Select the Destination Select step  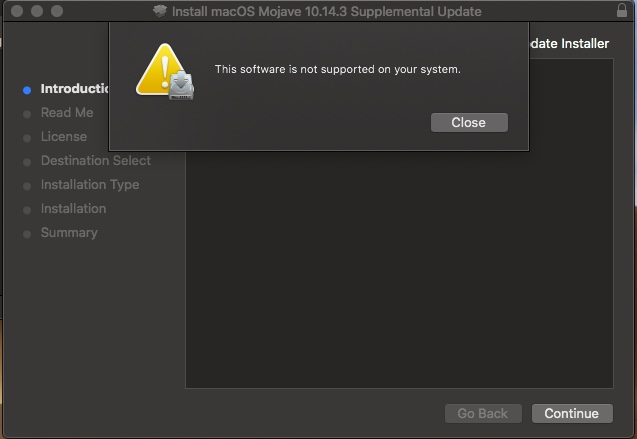[x=96, y=160]
